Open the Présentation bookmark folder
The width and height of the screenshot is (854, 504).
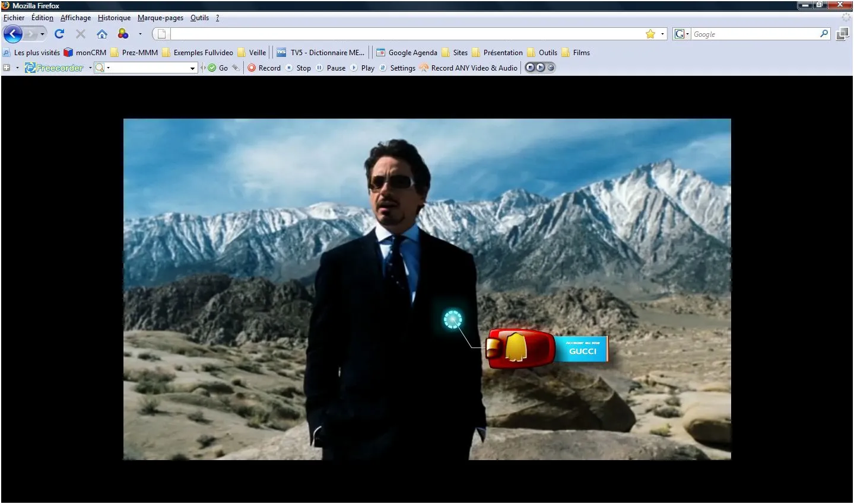(497, 53)
